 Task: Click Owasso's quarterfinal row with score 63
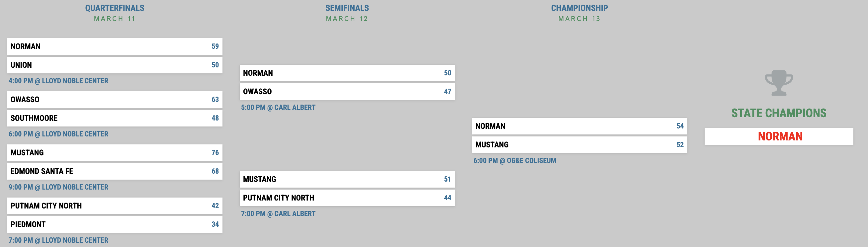click(115, 100)
